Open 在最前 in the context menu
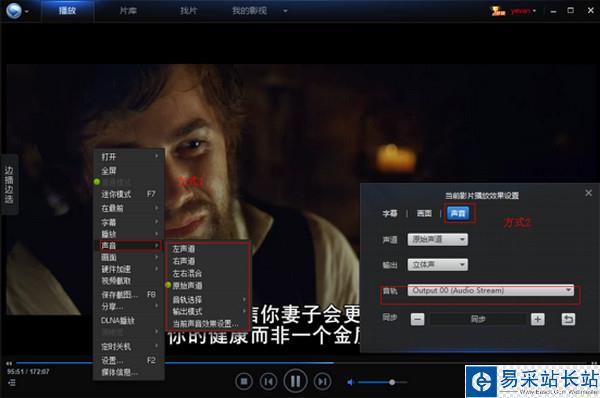600x398 pixels. tap(129, 208)
